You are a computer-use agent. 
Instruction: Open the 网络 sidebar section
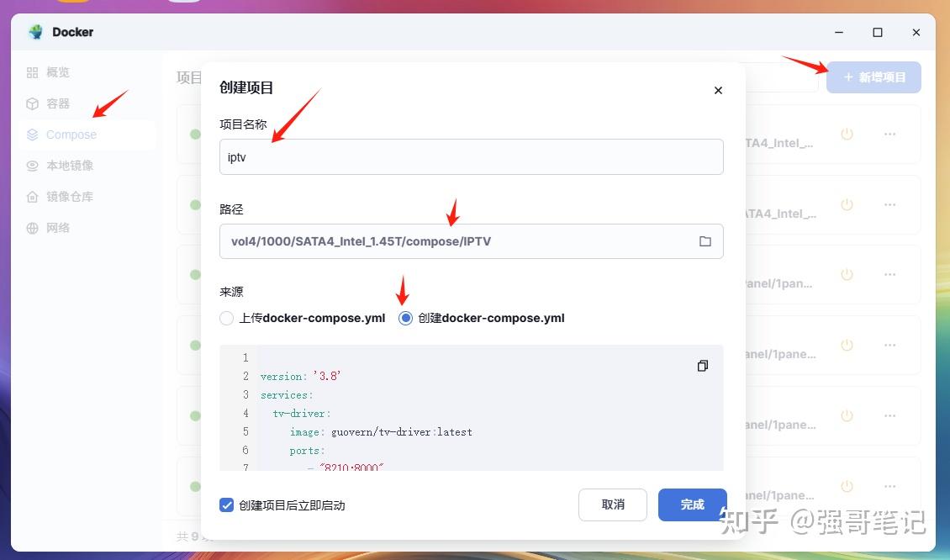click(x=87, y=228)
